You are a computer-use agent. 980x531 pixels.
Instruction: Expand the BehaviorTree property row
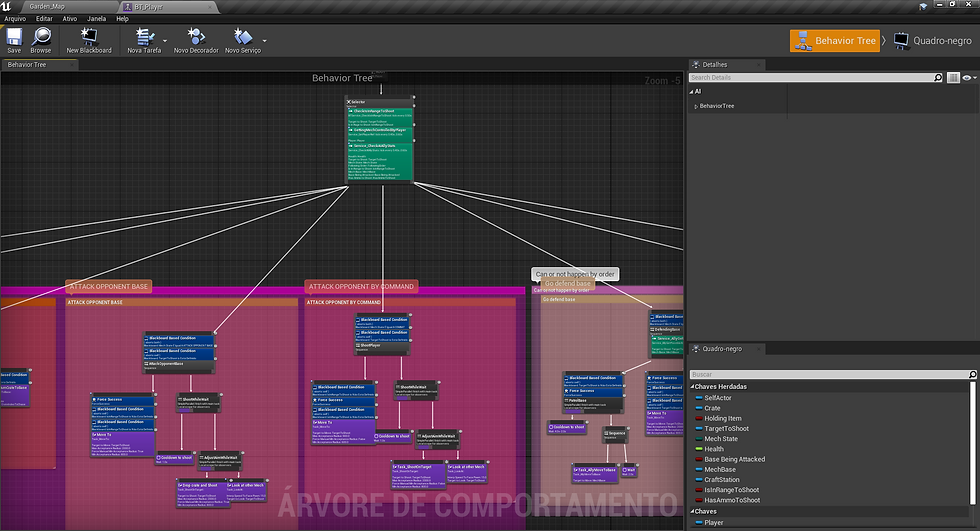click(x=696, y=106)
